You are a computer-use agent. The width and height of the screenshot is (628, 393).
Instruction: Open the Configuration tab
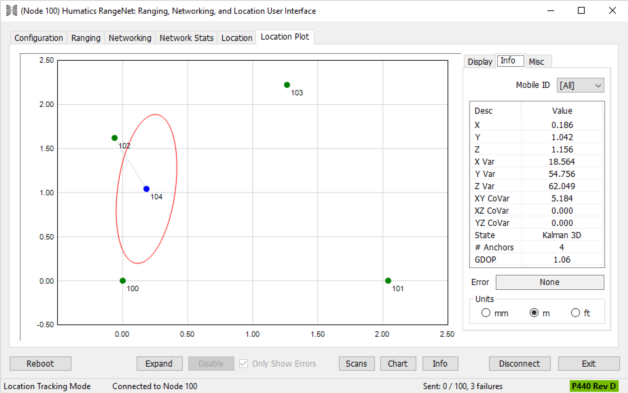click(x=39, y=38)
